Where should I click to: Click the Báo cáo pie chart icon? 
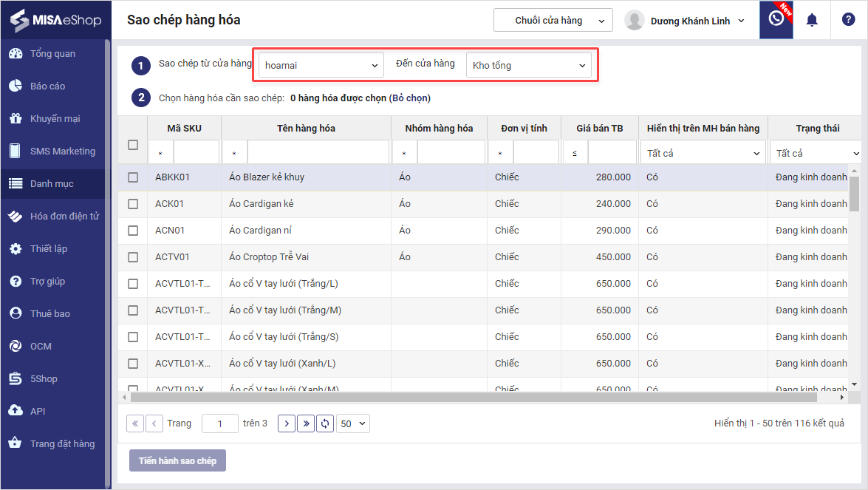point(15,86)
